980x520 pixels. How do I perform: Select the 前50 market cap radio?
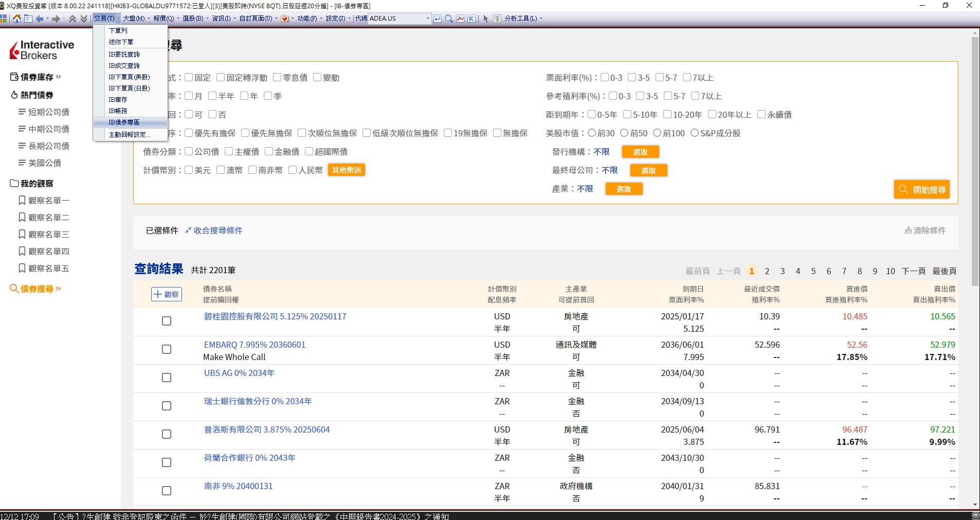624,133
